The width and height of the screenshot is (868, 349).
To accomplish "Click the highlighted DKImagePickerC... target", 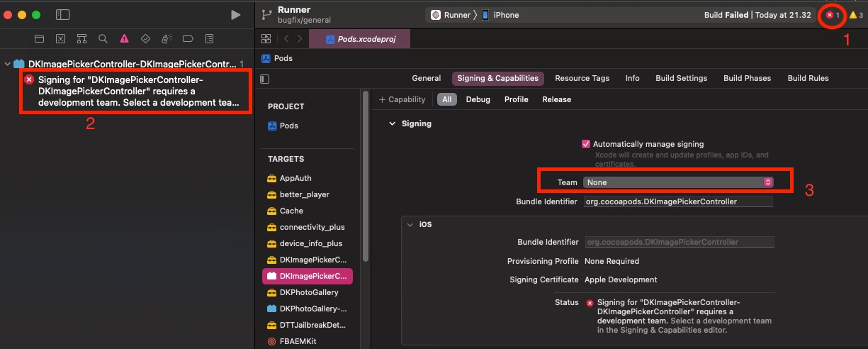I will [x=308, y=276].
